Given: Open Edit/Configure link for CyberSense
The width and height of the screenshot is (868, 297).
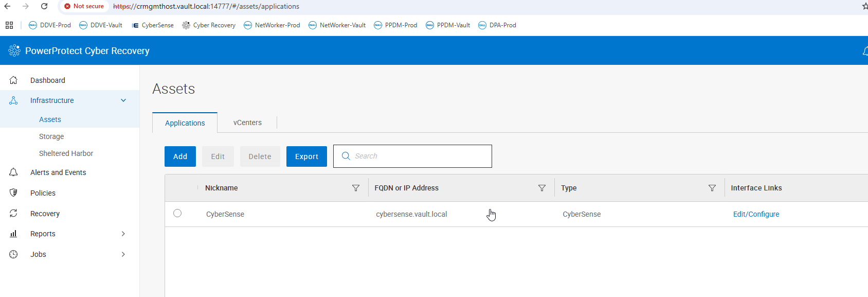Looking at the screenshot, I should coord(756,214).
